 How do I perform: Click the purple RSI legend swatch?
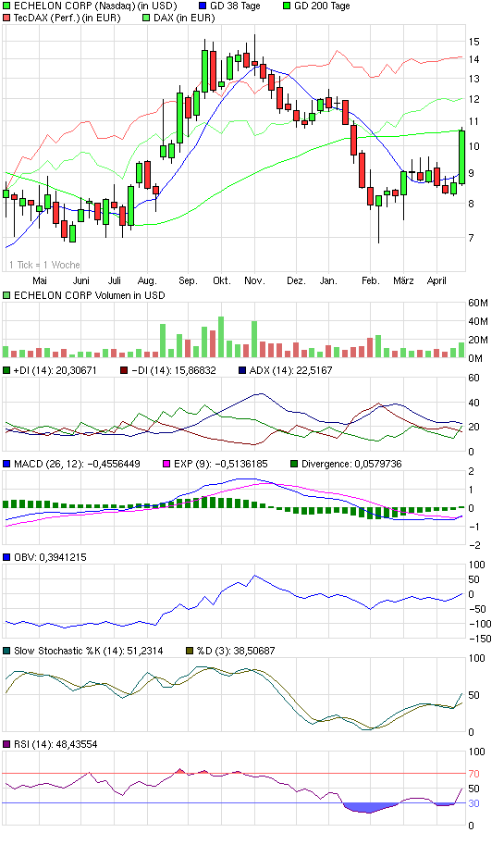[6, 744]
